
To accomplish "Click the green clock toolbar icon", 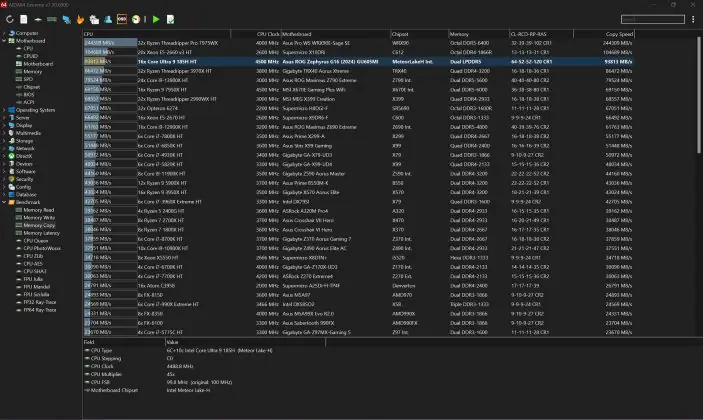I will tap(136, 19).
